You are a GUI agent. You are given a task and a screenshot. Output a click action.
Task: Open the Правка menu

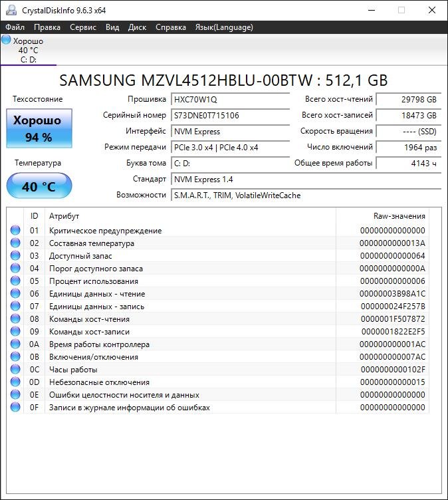[47, 27]
